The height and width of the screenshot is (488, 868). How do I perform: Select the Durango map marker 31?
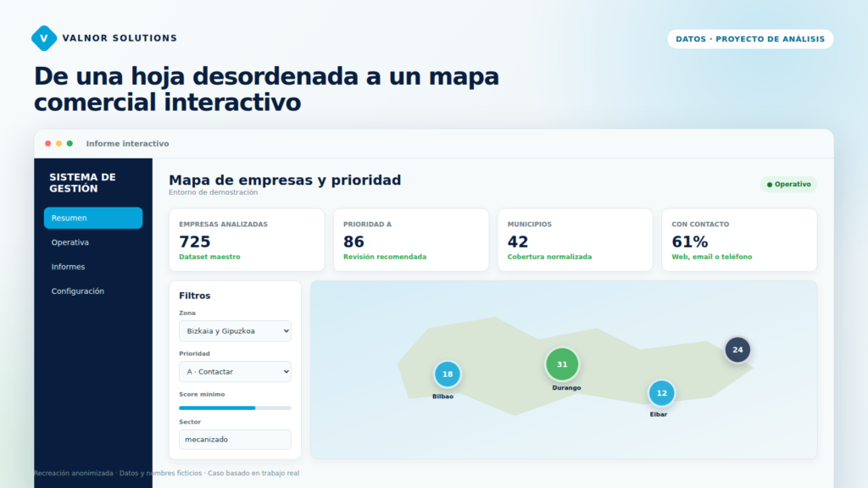[562, 364]
